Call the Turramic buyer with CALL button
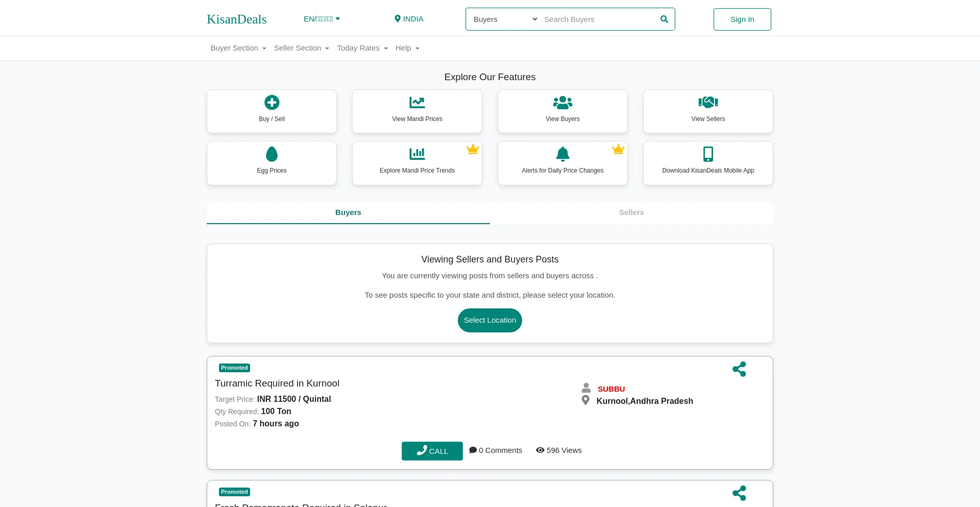Image resolution: width=980 pixels, height=507 pixels. coord(432,451)
